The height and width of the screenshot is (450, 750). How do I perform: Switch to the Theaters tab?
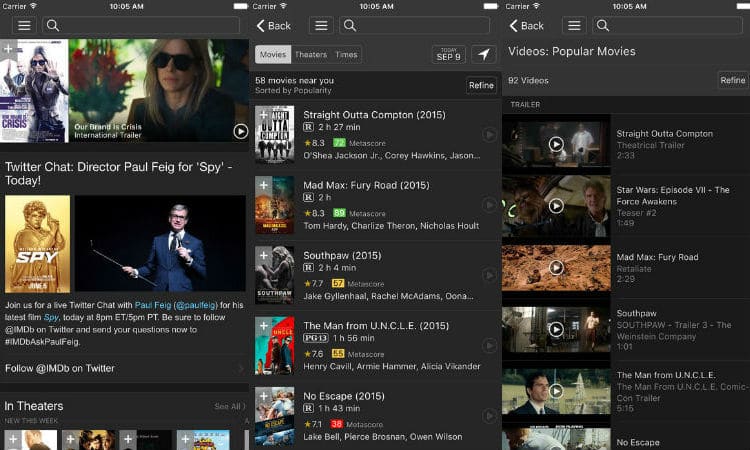coord(311,55)
